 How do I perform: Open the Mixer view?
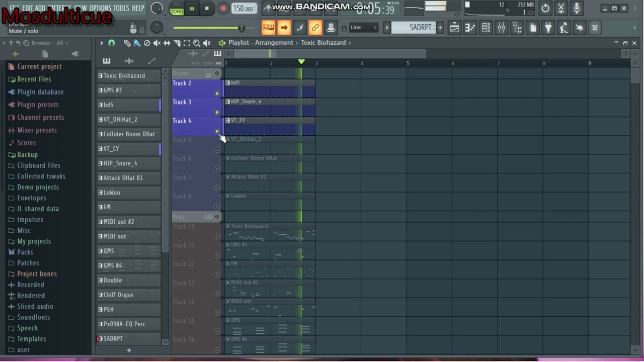(501, 28)
